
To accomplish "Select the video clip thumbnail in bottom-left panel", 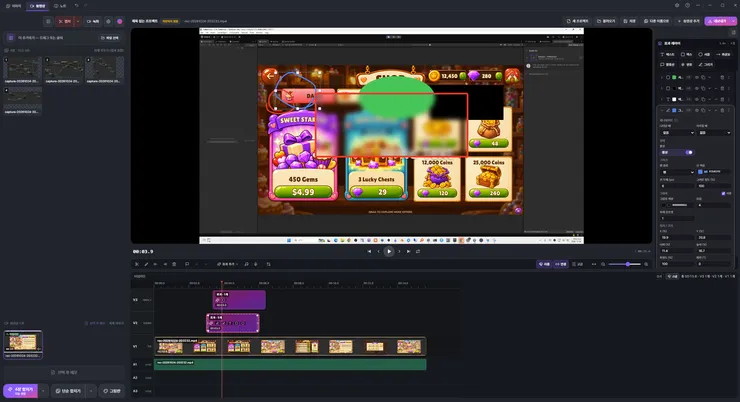I will pos(23,344).
